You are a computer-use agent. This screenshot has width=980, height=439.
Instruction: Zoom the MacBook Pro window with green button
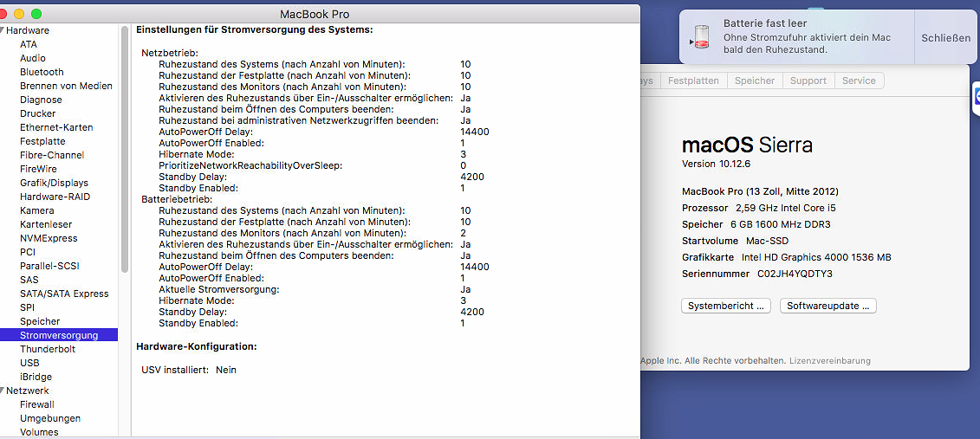36,14
